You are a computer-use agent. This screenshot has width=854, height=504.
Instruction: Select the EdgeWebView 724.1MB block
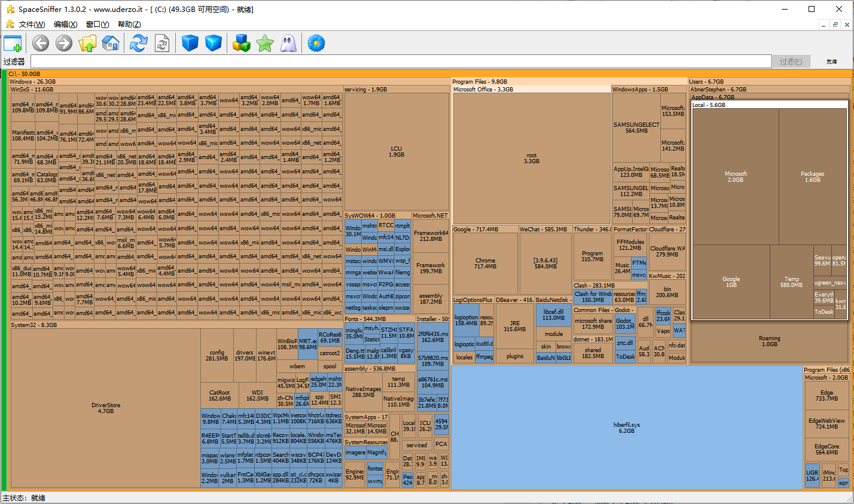[x=826, y=424]
